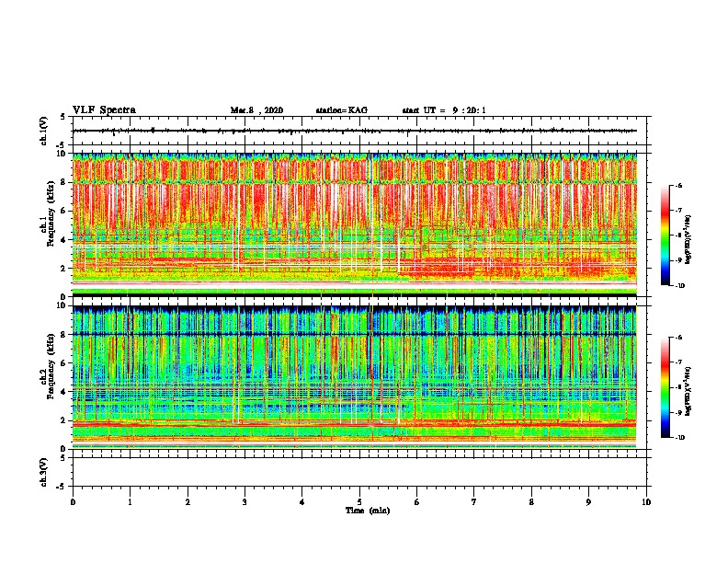Click the "ch.3(V)" axis label
728x563 pixels.
tap(44, 472)
